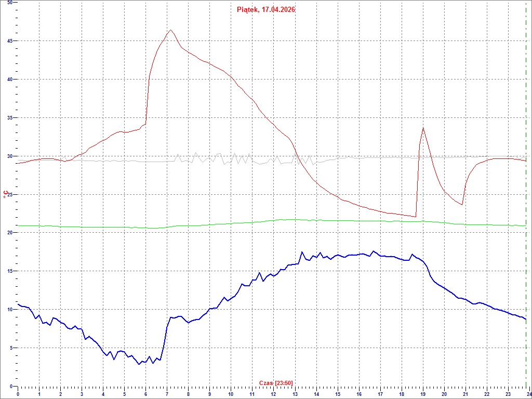This screenshot has height=399, width=532.
Task: Click the °C unit label on the vertical axis
Action: coord(5,194)
